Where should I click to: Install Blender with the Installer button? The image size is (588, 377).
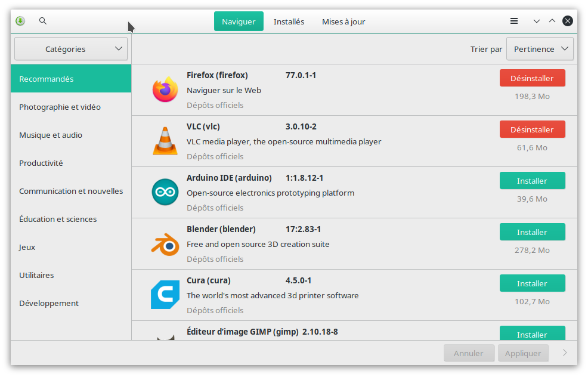532,232
